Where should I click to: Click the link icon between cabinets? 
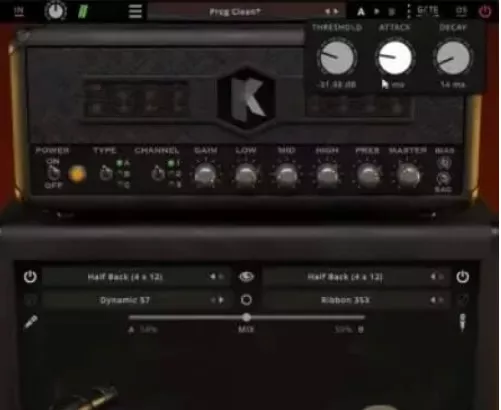pos(246,277)
